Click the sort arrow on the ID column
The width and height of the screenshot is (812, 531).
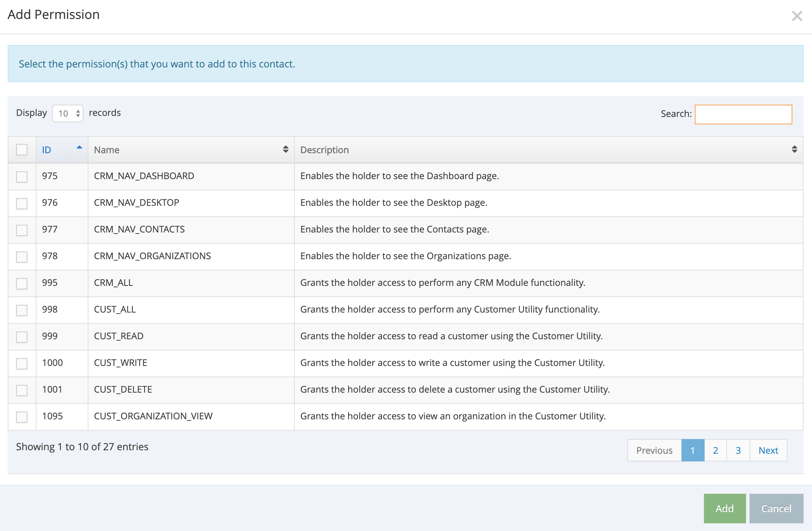point(79,148)
